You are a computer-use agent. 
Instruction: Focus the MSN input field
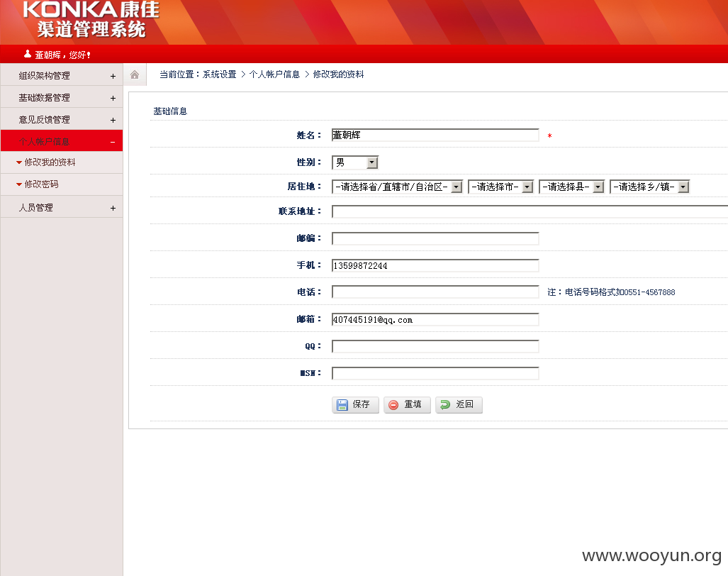[x=435, y=373]
